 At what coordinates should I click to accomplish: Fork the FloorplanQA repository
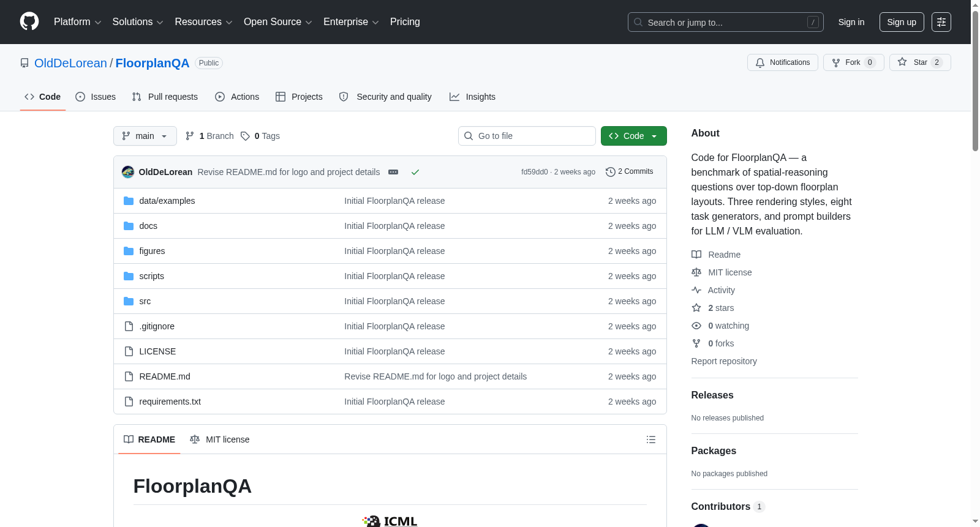point(854,62)
